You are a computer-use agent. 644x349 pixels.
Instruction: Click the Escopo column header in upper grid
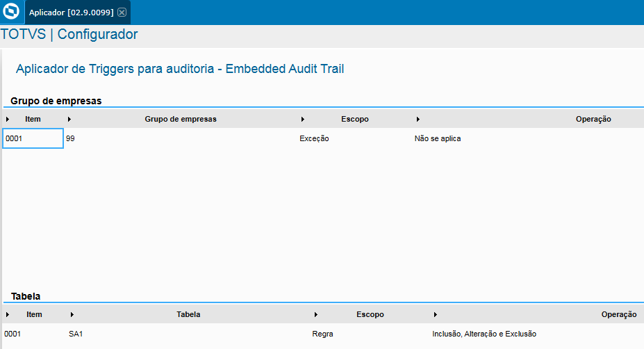tap(355, 119)
